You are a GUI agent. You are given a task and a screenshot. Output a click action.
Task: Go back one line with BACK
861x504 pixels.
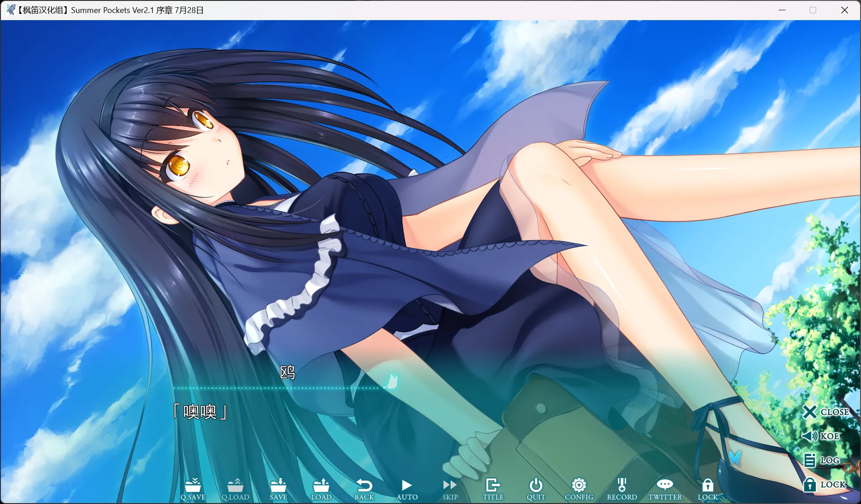(364, 488)
